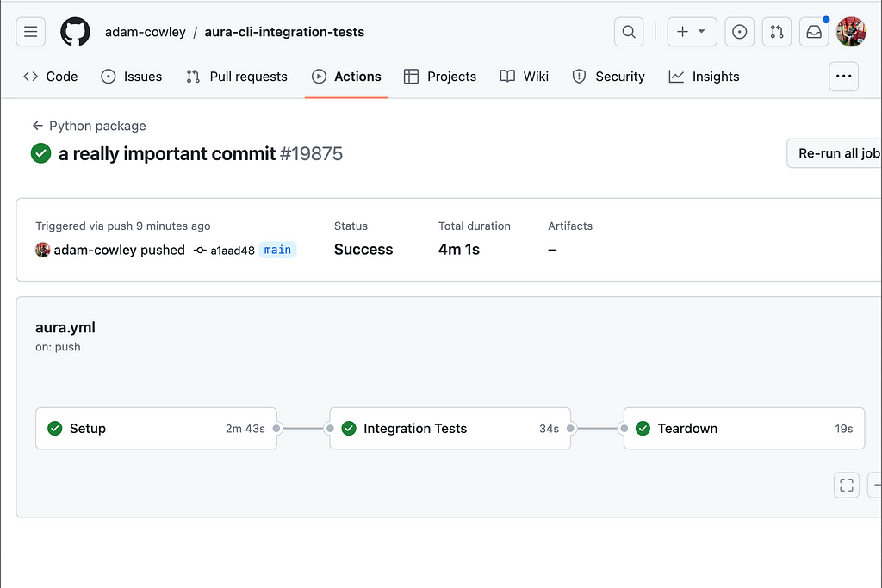Click the green check on Integration Tests

pos(349,429)
